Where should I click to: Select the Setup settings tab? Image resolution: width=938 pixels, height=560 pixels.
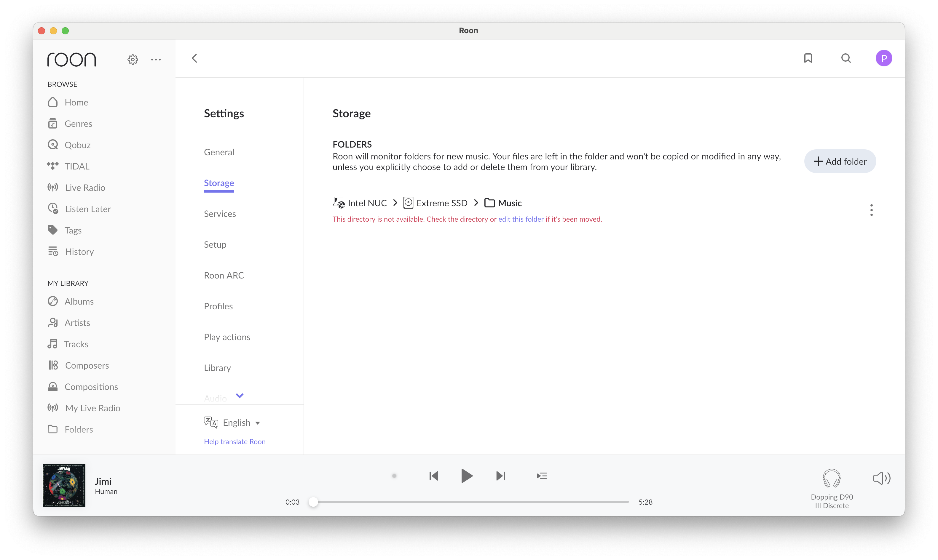(215, 244)
